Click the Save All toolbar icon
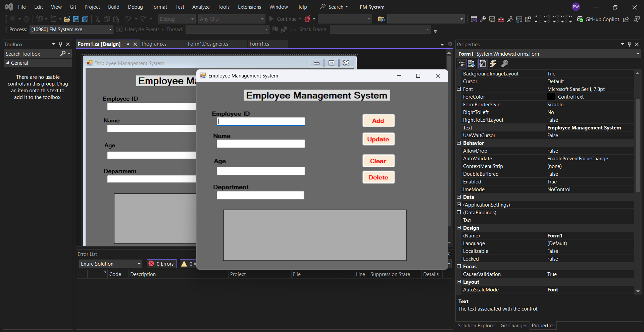644x332 pixels. 85,19
